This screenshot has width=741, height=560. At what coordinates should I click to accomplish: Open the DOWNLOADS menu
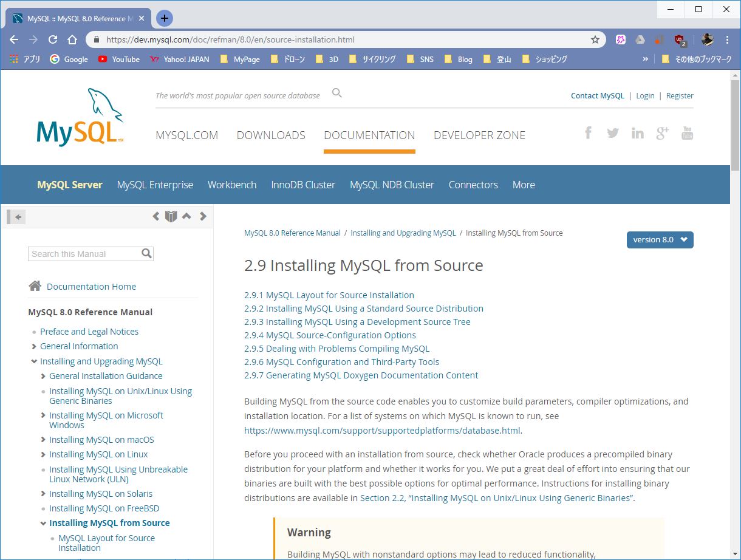pos(271,135)
